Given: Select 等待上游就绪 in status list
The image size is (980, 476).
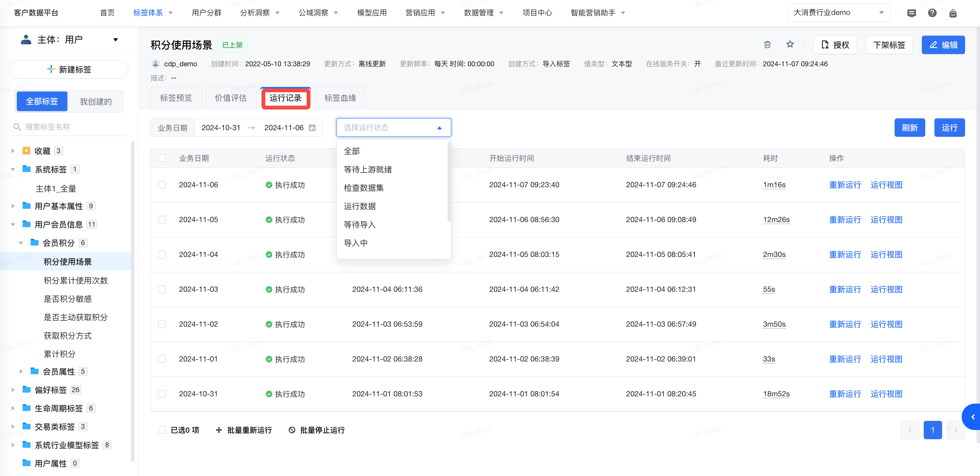Looking at the screenshot, I should (x=392, y=169).
